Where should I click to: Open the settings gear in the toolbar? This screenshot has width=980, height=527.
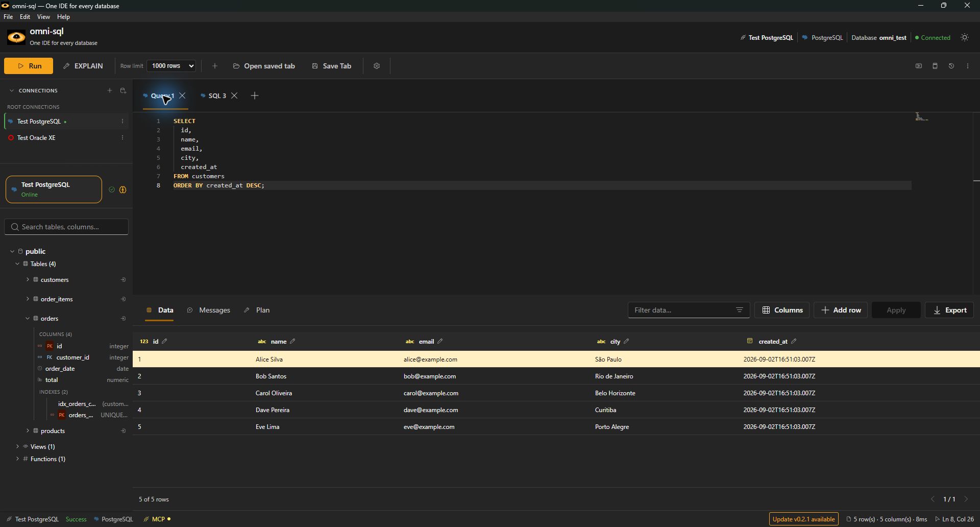coord(377,66)
